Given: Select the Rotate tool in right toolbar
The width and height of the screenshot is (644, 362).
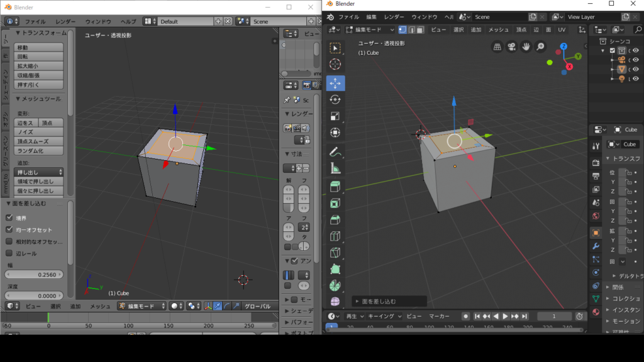Looking at the screenshot, I should point(335,99).
